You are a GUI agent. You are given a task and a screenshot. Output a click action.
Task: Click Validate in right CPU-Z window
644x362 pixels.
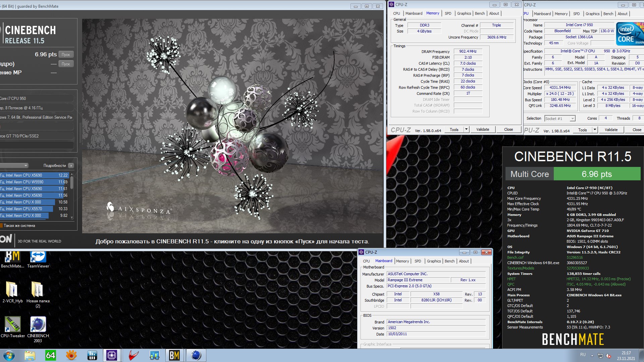click(x=611, y=130)
